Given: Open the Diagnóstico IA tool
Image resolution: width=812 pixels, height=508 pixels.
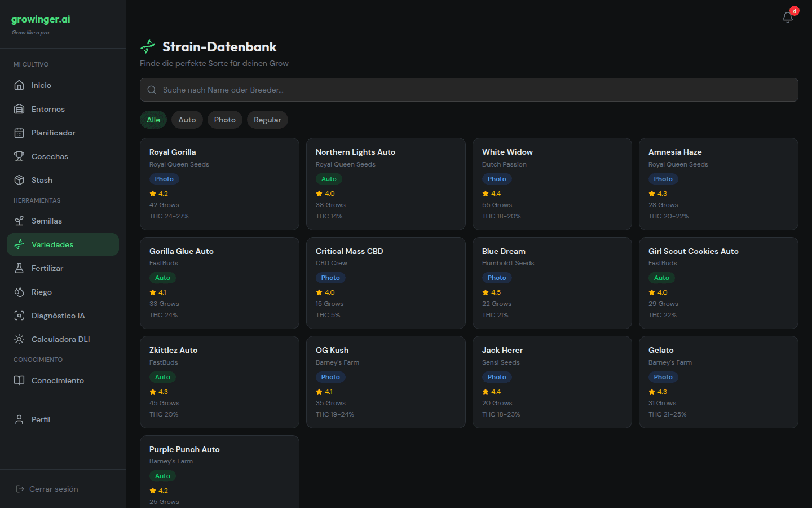Looking at the screenshot, I should coord(63,316).
